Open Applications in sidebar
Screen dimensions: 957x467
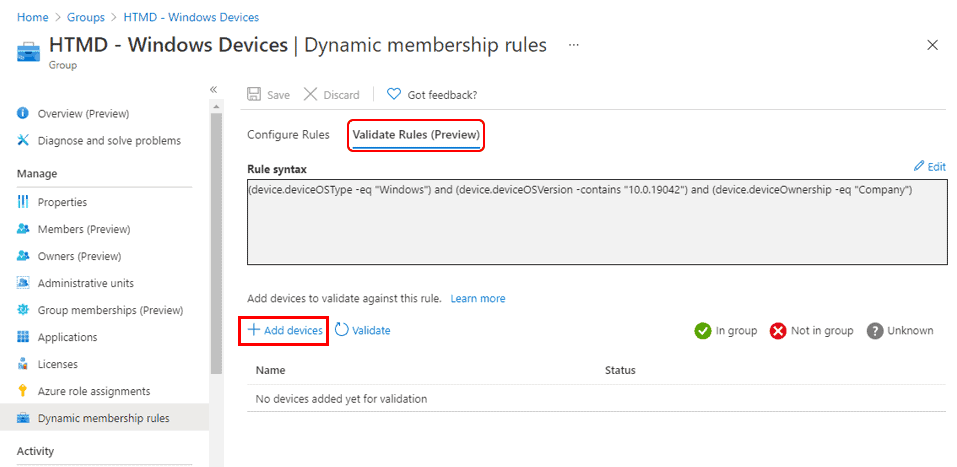(x=67, y=337)
